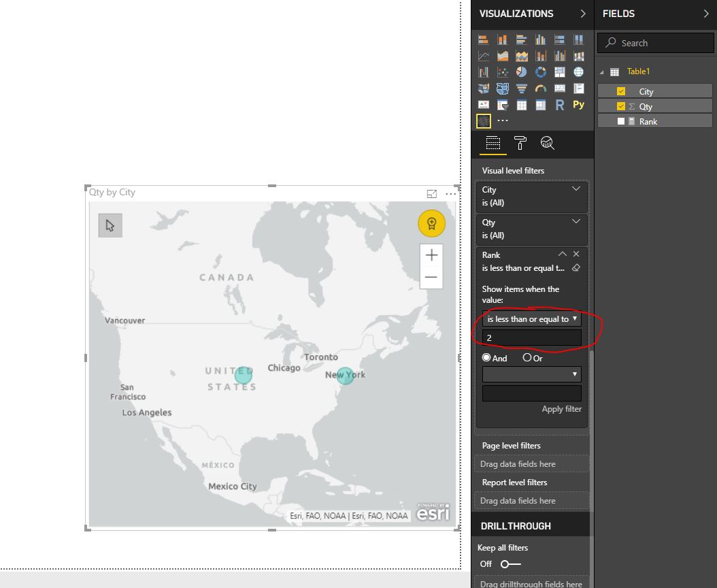Select the 100% stacked bar chart visualization

[x=560, y=39]
